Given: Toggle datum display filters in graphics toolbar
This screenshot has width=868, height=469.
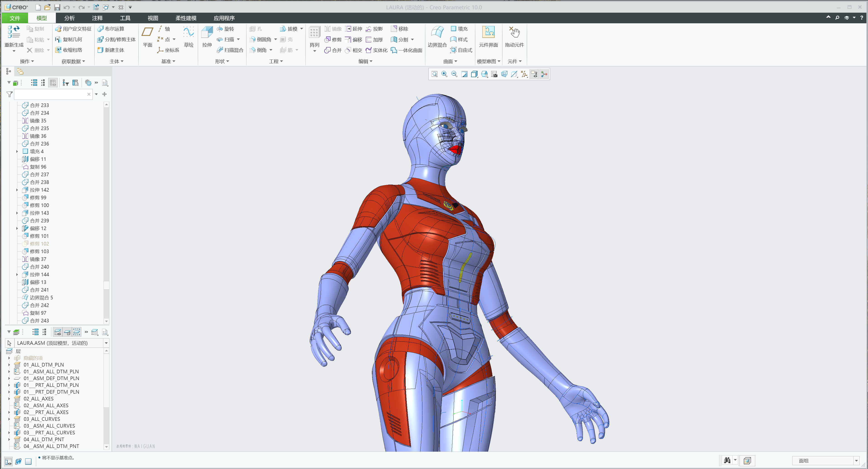Looking at the screenshot, I should tap(524, 74).
